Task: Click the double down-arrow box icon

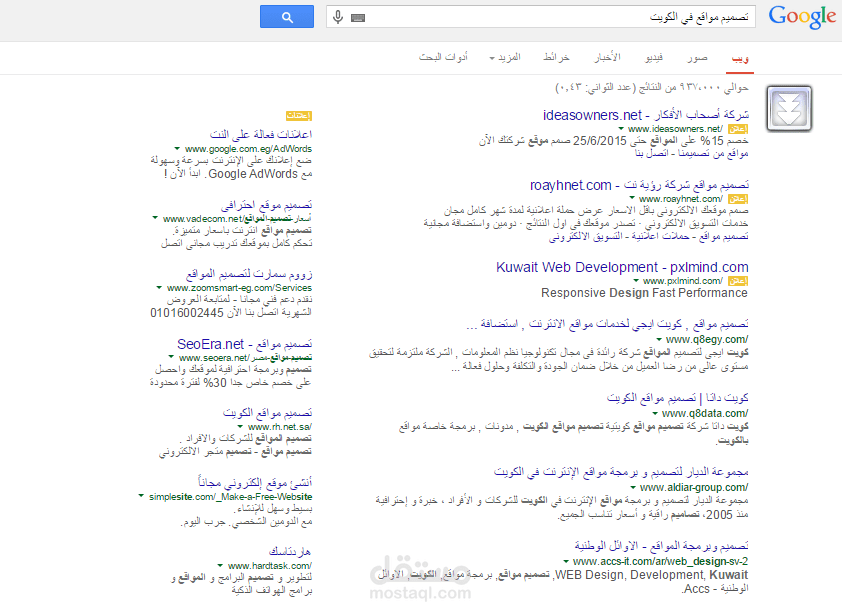Action: (789, 108)
